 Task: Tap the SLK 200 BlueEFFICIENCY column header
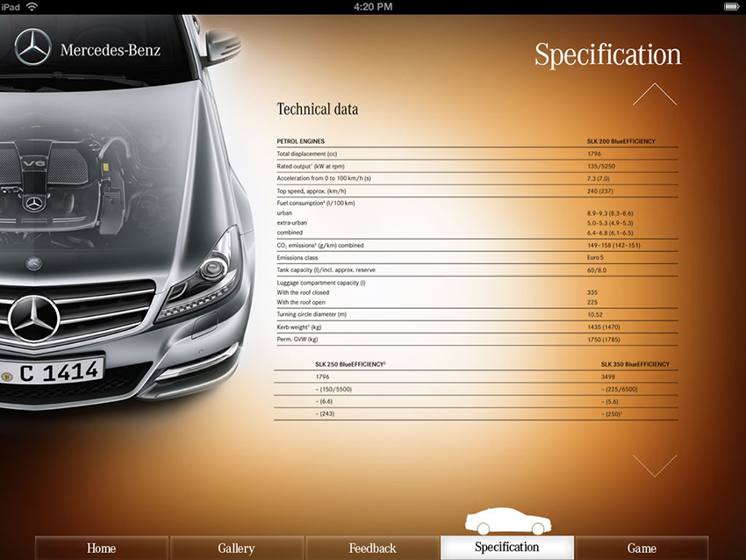(x=620, y=141)
